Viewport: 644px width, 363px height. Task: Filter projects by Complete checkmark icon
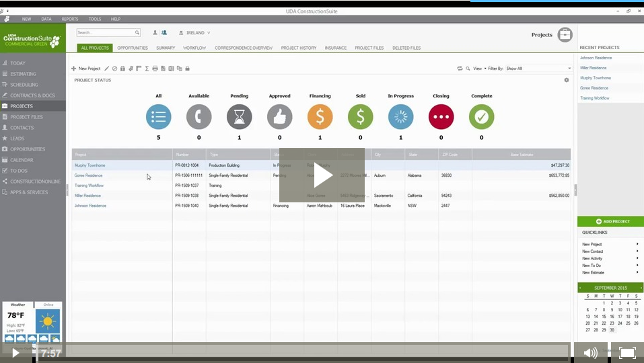point(481,117)
